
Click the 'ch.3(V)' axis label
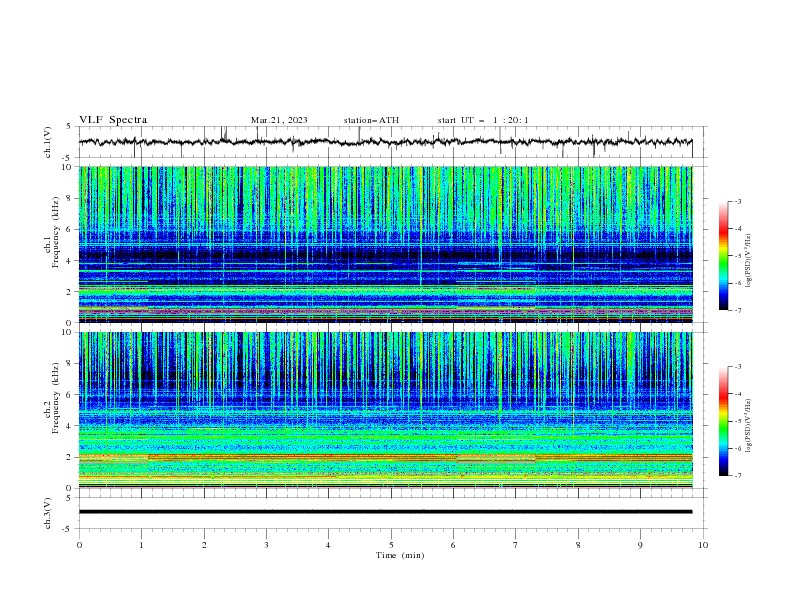click(x=48, y=513)
